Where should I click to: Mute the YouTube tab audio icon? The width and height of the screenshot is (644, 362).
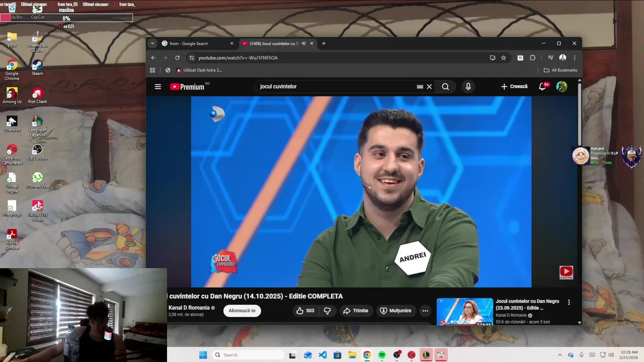coord(303,44)
